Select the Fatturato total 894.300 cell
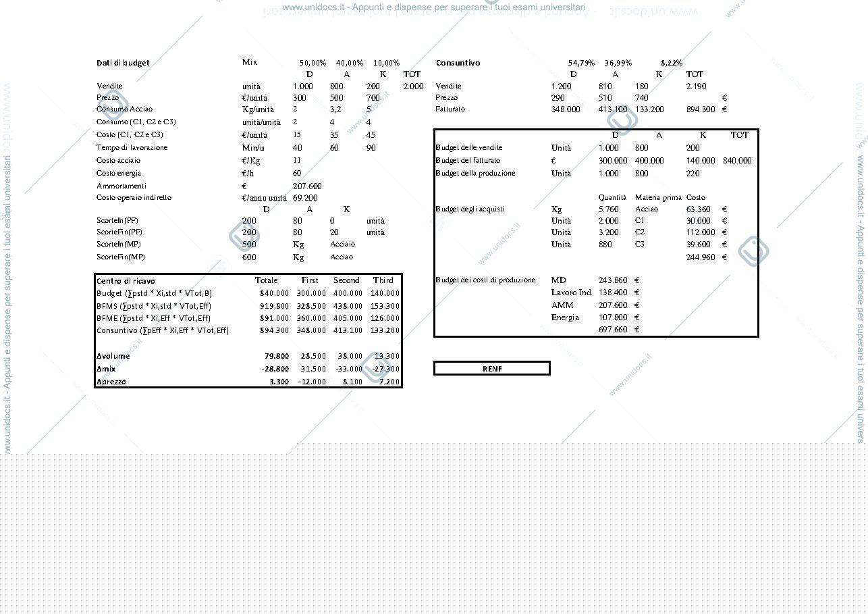The image size is (868, 614). coord(701,109)
